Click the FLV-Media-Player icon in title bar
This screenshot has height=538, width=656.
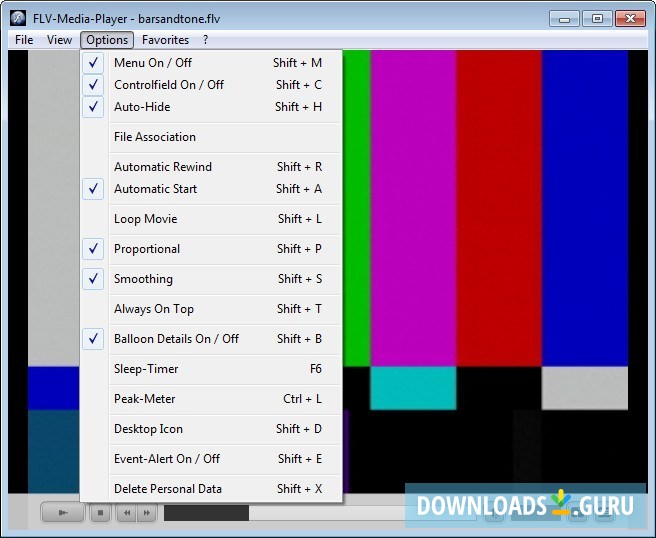tap(18, 18)
